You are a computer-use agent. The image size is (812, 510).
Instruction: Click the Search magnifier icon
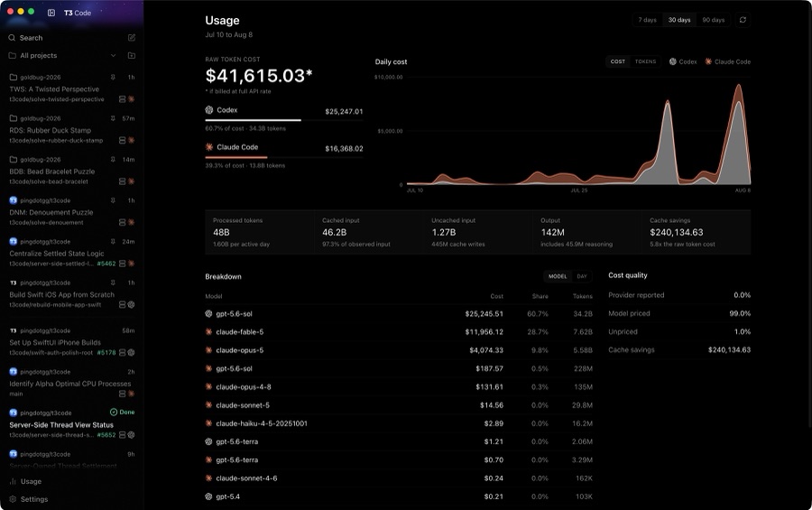pyautogui.click(x=12, y=38)
